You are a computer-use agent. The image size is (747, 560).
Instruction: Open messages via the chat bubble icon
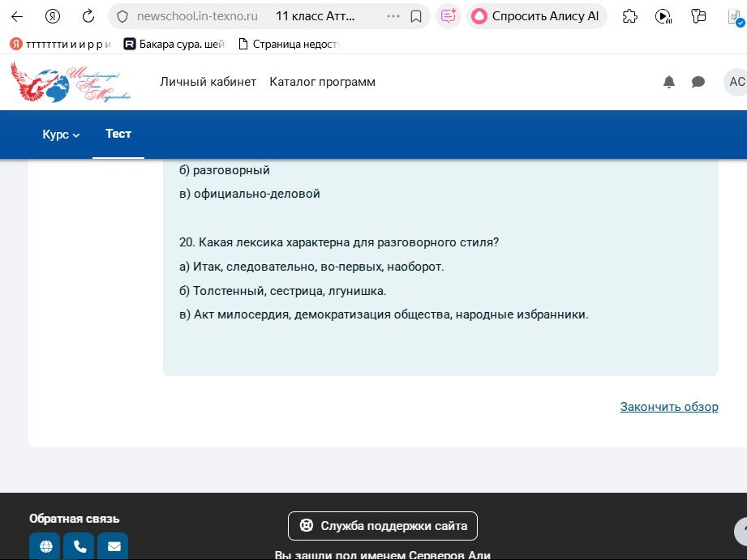coord(698,82)
